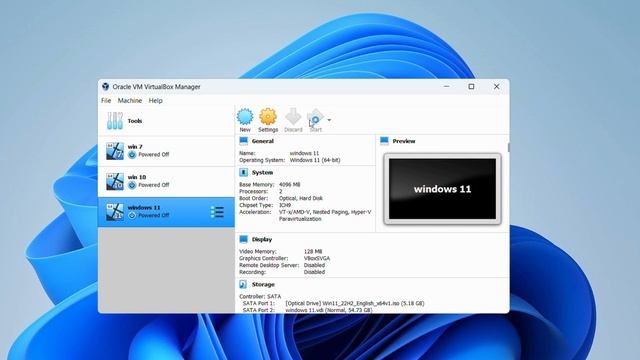Click the Acceleration value VT-x/AMD-V line

(x=325, y=212)
